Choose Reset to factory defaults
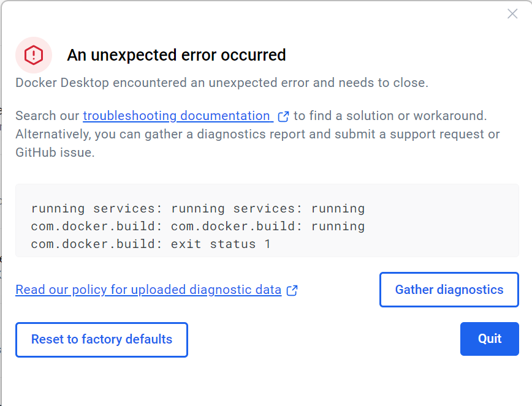 click(102, 339)
